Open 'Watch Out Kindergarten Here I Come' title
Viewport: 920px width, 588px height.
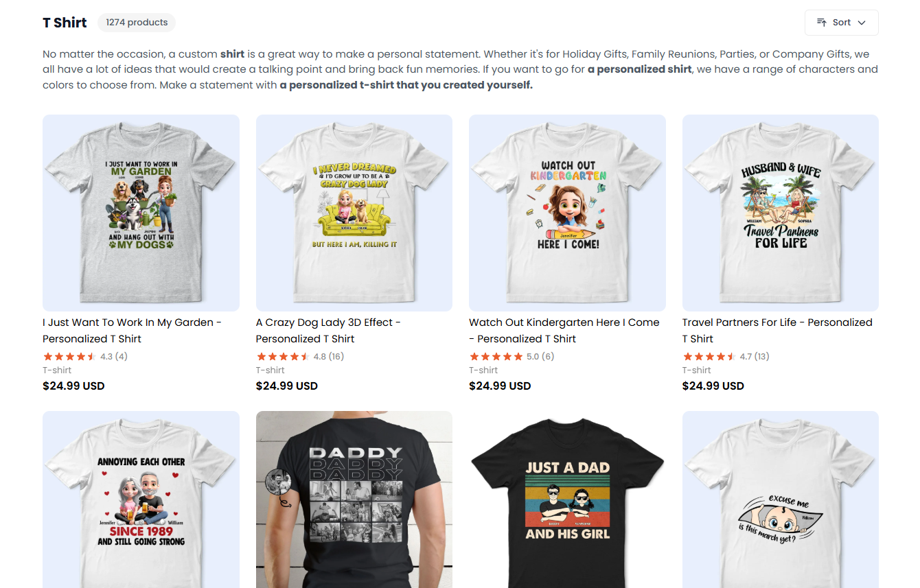click(564, 331)
